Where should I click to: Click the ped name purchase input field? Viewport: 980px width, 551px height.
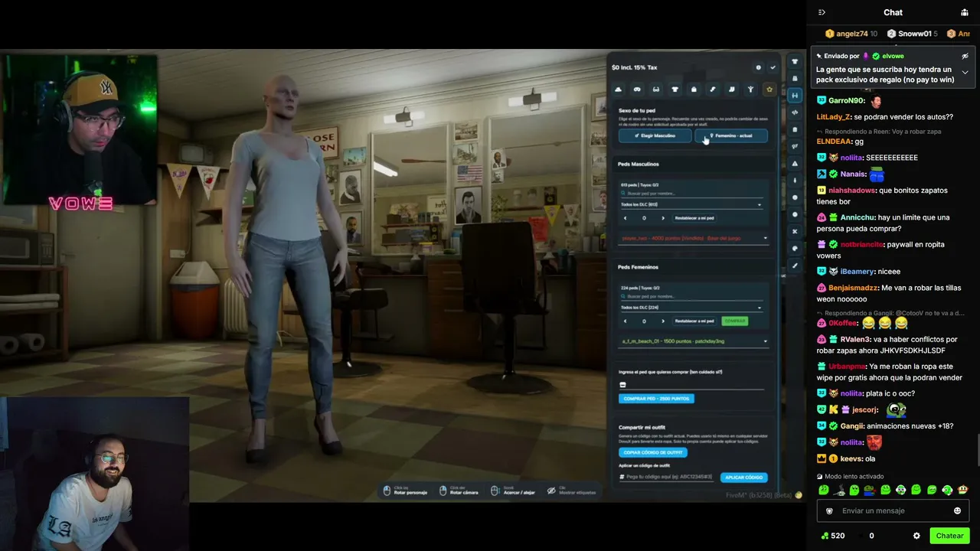(x=691, y=384)
